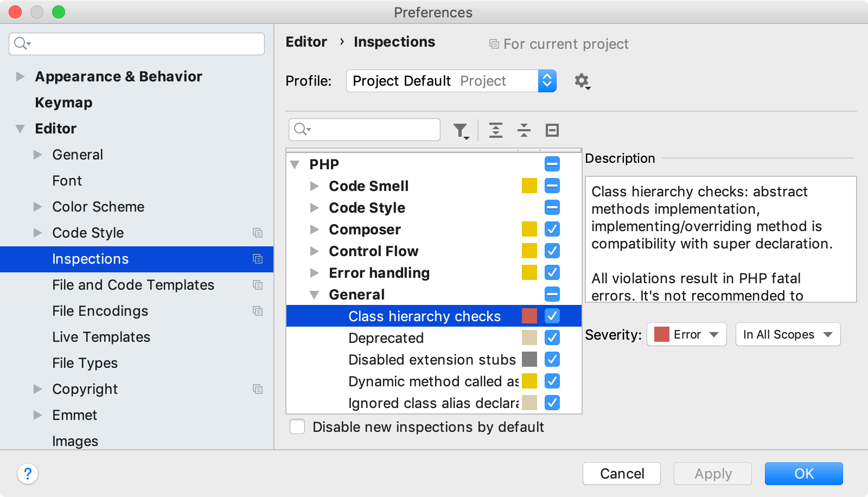
Task: Open the In All Scopes dropdown
Action: [x=788, y=334]
